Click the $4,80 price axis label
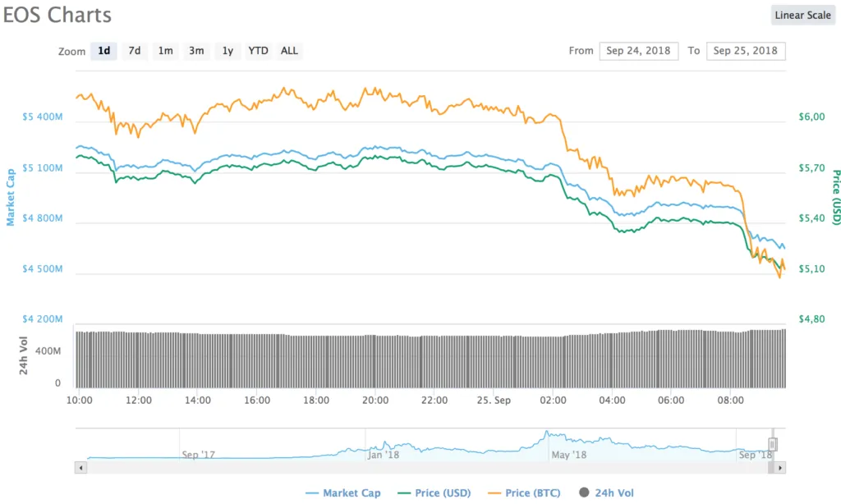The image size is (841, 504). click(x=811, y=319)
